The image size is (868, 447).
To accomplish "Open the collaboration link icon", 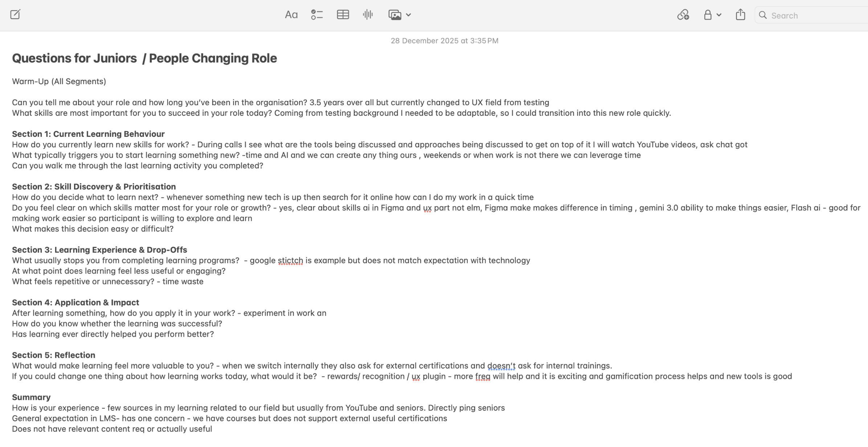I will (683, 15).
